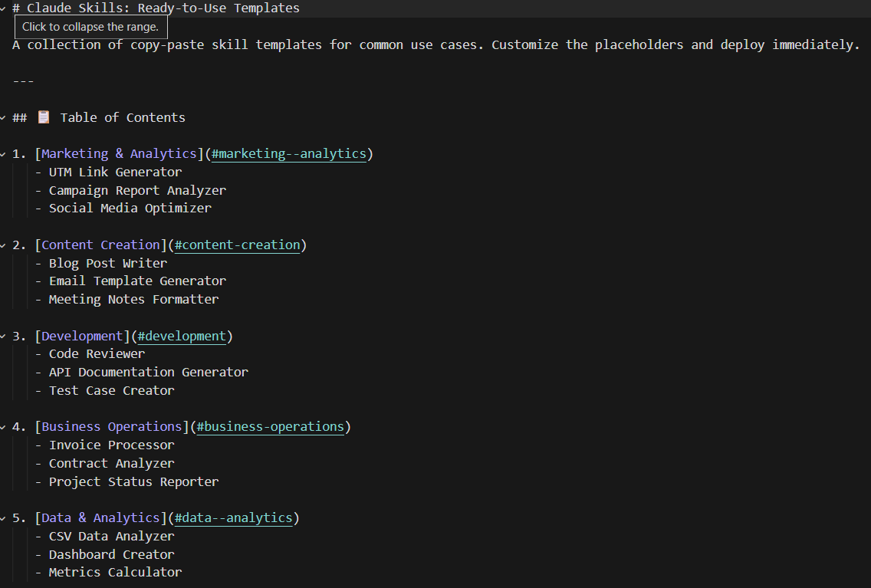Collapse fold for item 4 Business Operations
Image resolution: width=871 pixels, height=588 pixels.
coord(3,427)
